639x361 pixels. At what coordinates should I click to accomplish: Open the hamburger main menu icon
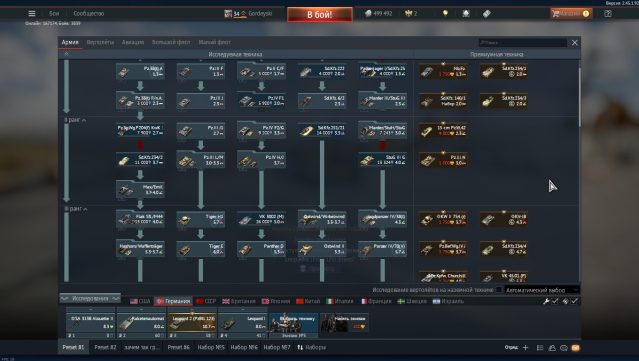click(x=32, y=13)
